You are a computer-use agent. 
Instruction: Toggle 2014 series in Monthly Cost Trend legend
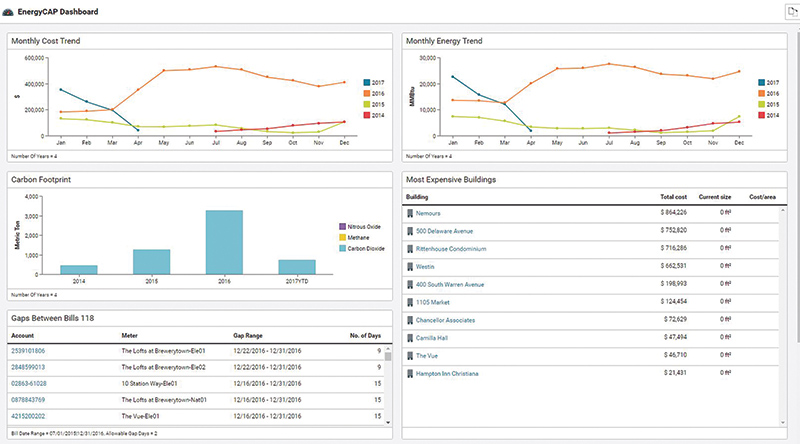pos(374,115)
